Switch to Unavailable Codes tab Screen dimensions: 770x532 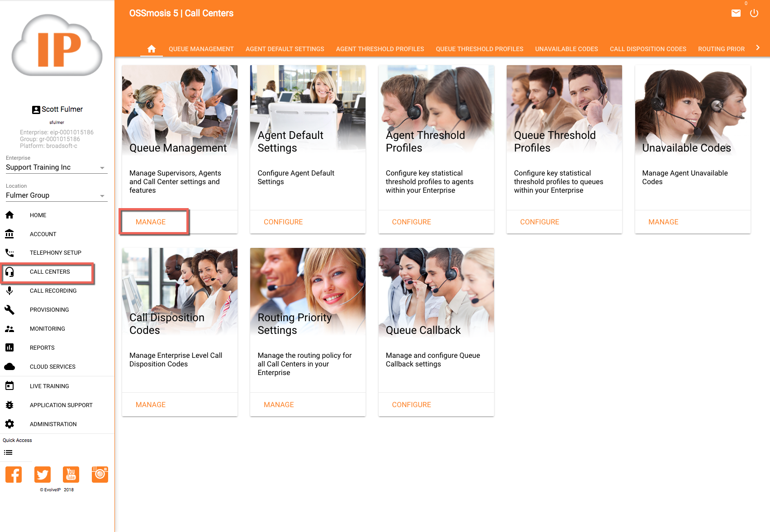[566, 49]
